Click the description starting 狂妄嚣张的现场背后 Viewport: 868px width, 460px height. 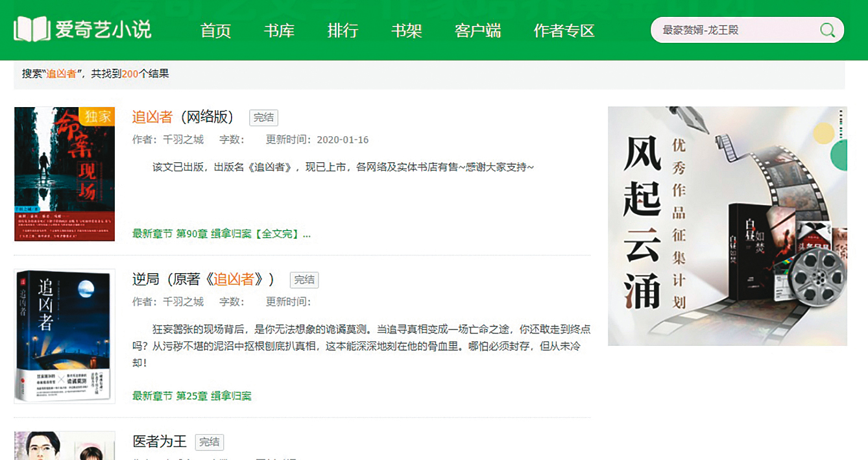coord(361,346)
